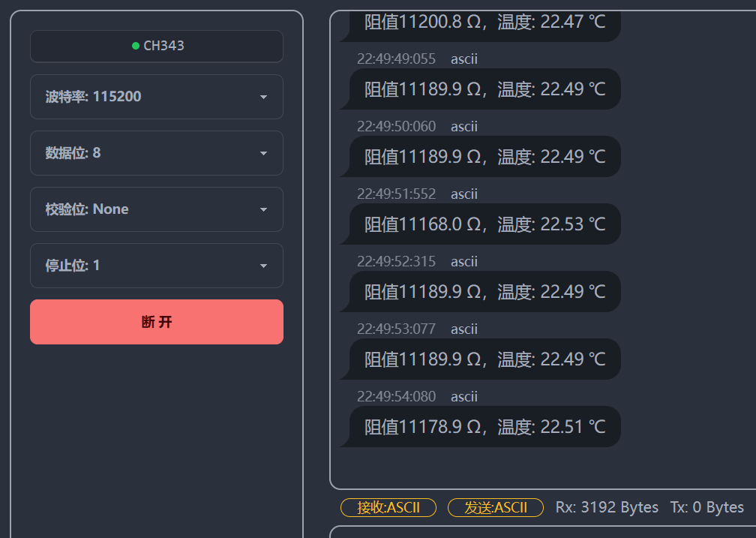Click the Tx: 0 Bytes counter
This screenshot has height=538, width=756.
click(x=706, y=508)
